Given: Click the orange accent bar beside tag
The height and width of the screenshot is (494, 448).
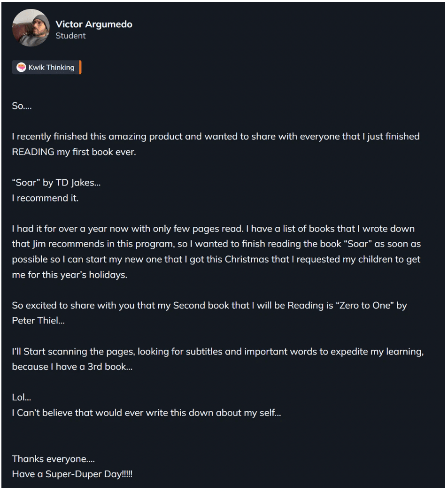Looking at the screenshot, I should (80, 68).
